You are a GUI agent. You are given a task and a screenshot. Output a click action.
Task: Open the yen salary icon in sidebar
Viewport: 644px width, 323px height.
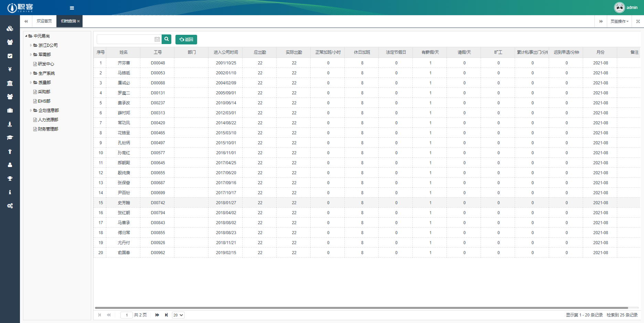coord(10,69)
